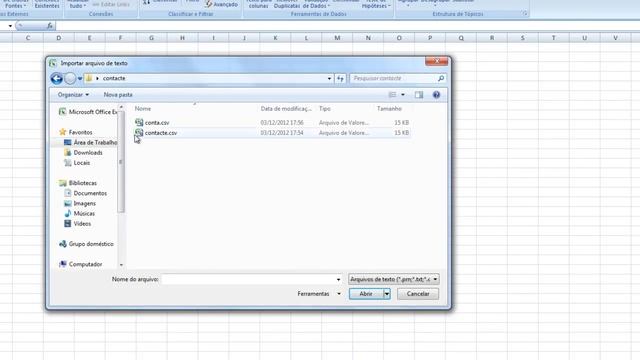Open the view options dropdown arrow
The width and height of the screenshot is (640, 360).
pyautogui.click(x=403, y=95)
